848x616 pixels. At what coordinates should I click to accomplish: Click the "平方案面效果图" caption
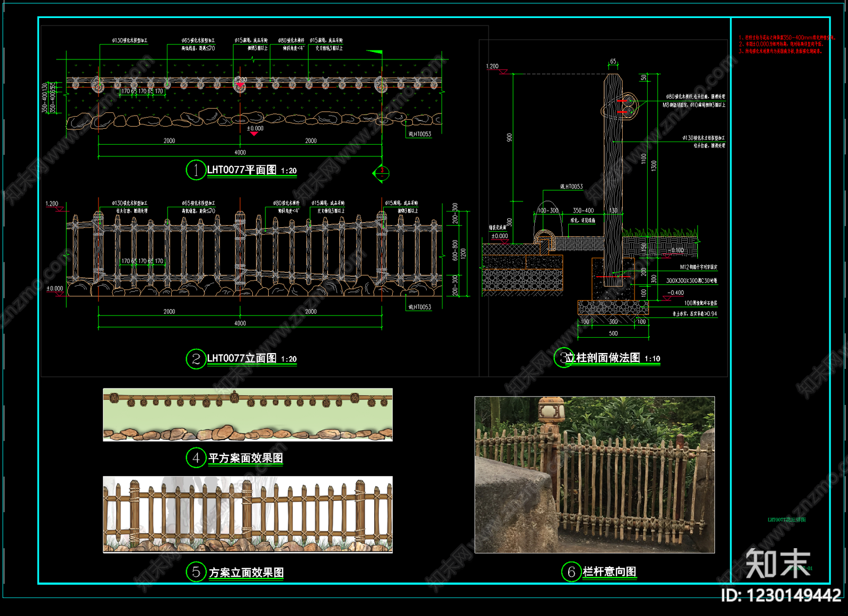coord(245,458)
